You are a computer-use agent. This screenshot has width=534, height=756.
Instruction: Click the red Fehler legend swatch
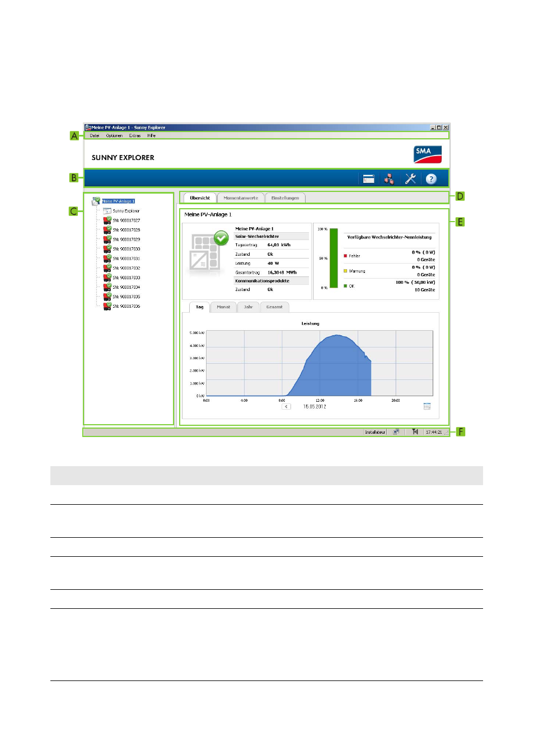(345, 256)
